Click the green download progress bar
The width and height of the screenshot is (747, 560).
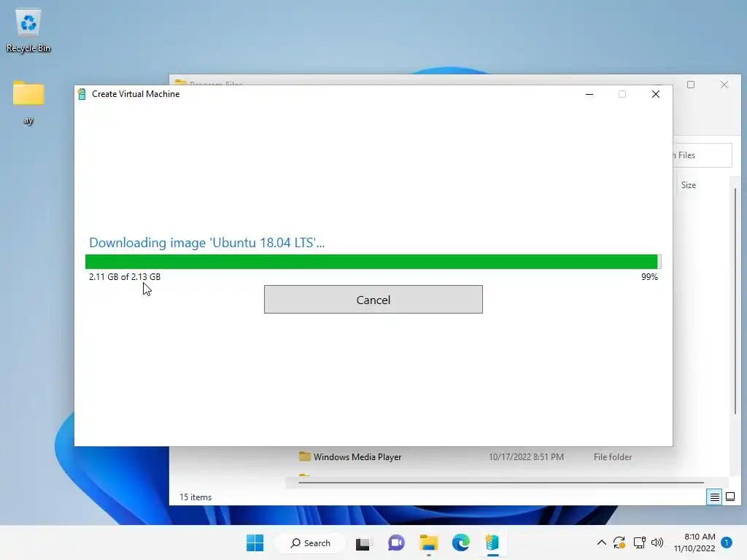point(373,262)
